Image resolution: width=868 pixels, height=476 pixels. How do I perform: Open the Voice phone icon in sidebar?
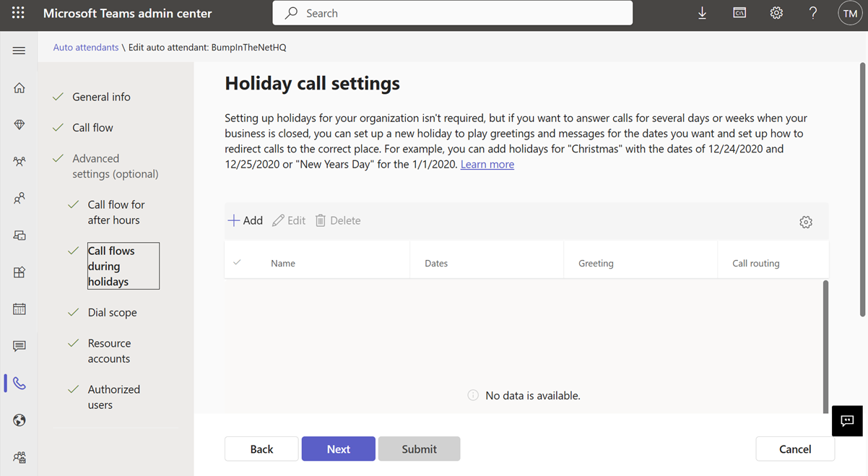coord(19,384)
